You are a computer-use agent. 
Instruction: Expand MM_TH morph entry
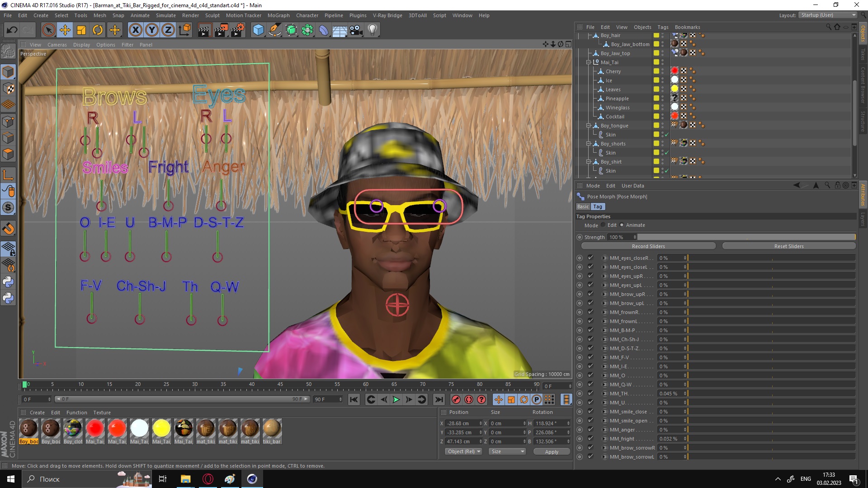tap(604, 394)
